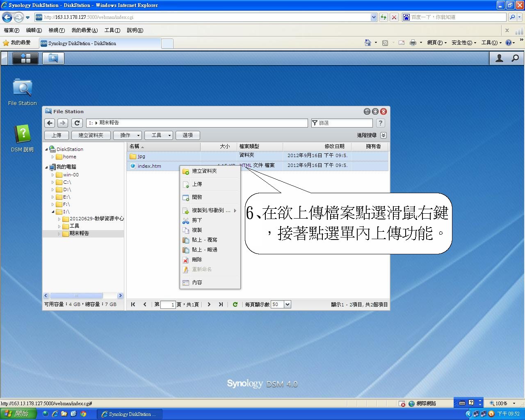Choose 剪下 from the context menu
525x420 pixels.
click(x=210, y=220)
